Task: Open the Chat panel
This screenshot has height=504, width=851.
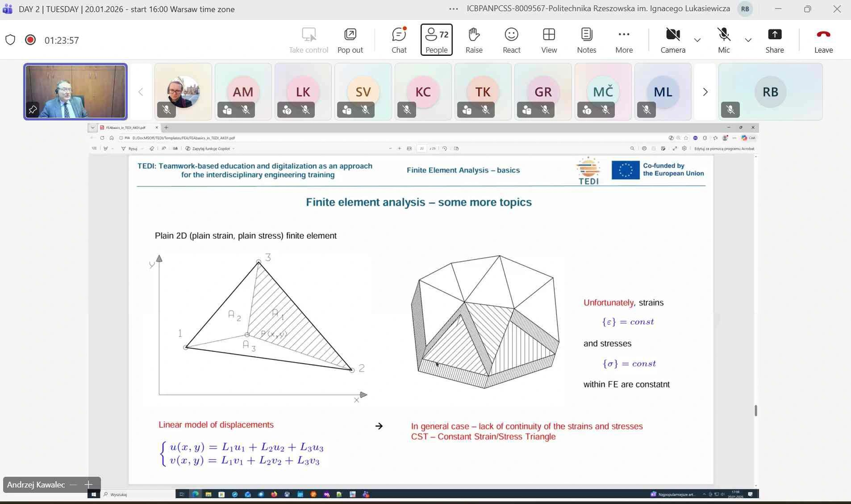Action: [399, 40]
